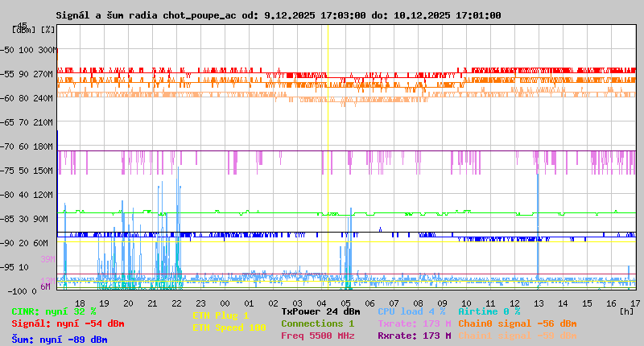644x346 pixels.
Task: Click the 'ETH Speed 100' legend entry
Action: tap(229, 327)
